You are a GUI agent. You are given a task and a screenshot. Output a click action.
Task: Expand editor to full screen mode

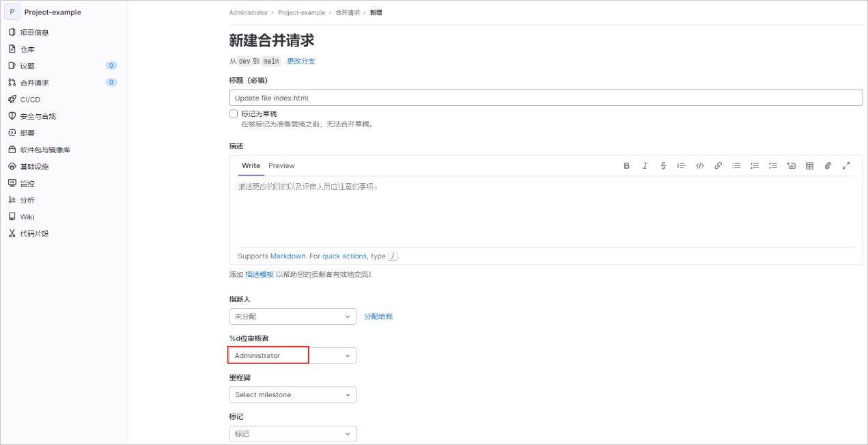[846, 165]
